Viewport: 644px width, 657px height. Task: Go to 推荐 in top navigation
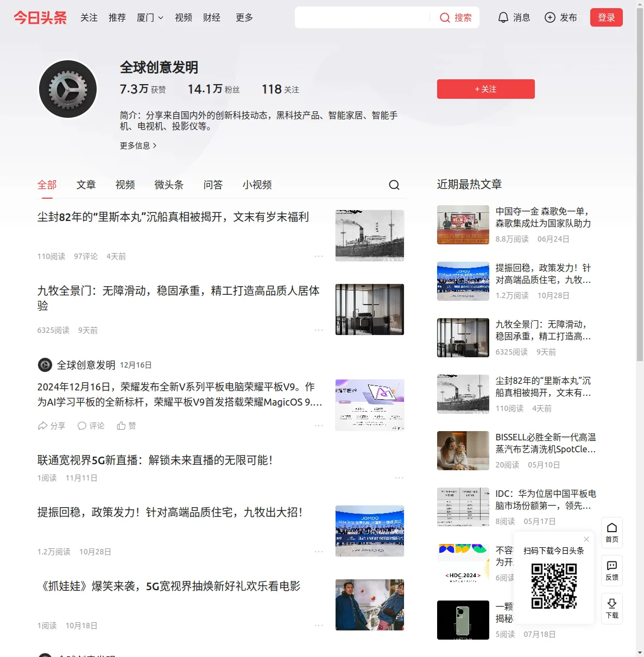point(117,18)
